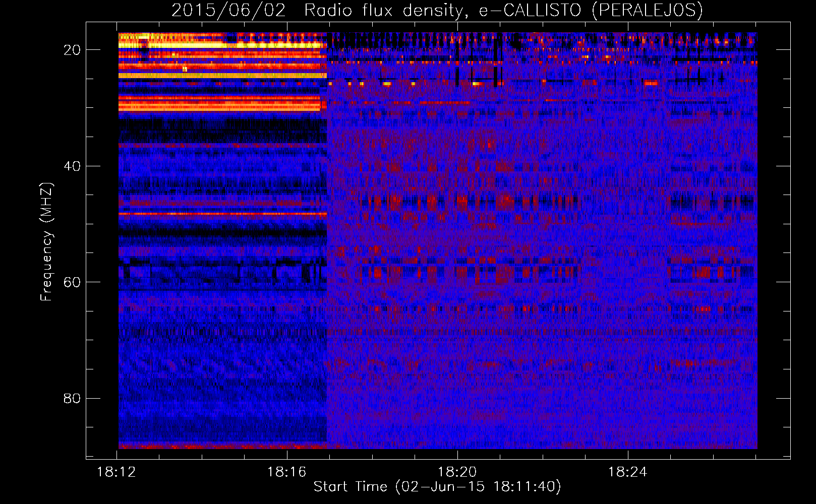This screenshot has height=504, width=816.
Task: Select the 20 MHz frequency tick label
Action: coord(72,49)
